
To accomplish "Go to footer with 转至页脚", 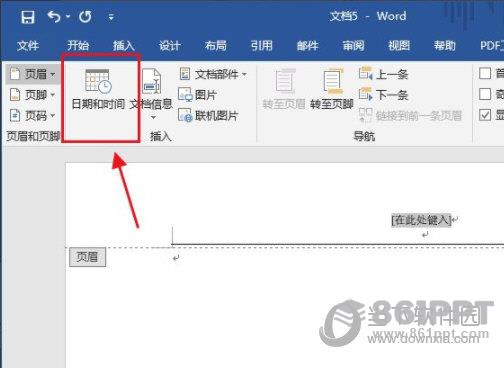I will click(332, 89).
